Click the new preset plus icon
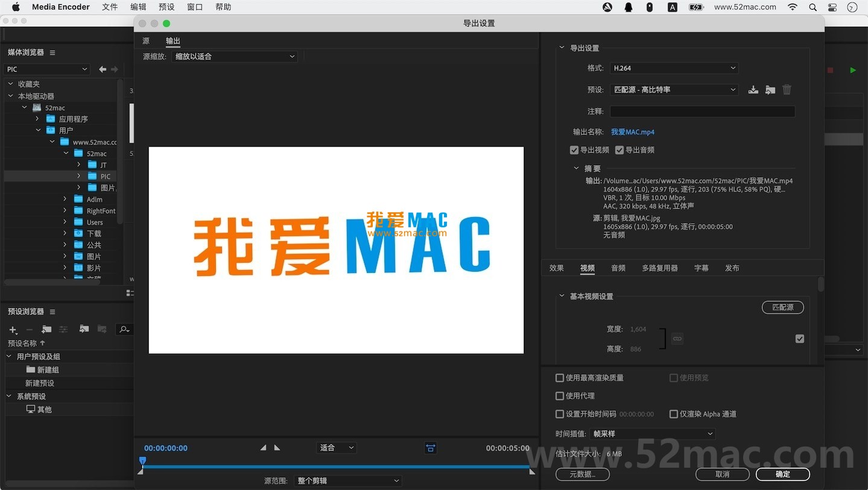Screen dimensions: 868x490 point(13,330)
